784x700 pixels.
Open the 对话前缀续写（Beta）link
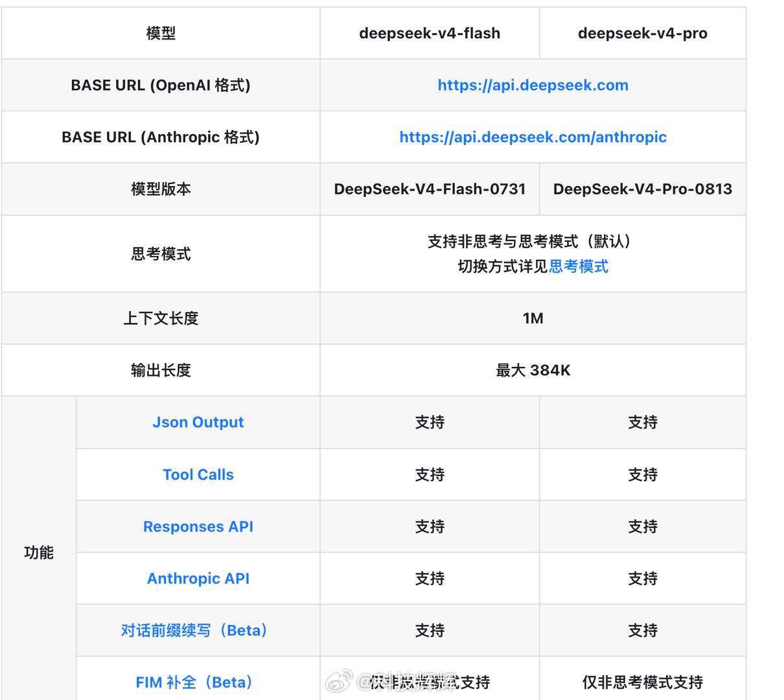click(194, 630)
